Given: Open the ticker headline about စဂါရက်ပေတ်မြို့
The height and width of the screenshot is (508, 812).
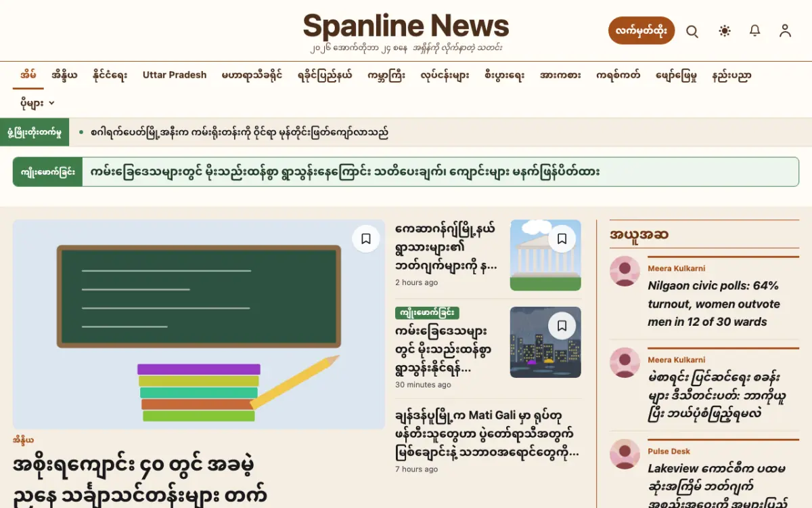Looking at the screenshot, I should click(240, 133).
